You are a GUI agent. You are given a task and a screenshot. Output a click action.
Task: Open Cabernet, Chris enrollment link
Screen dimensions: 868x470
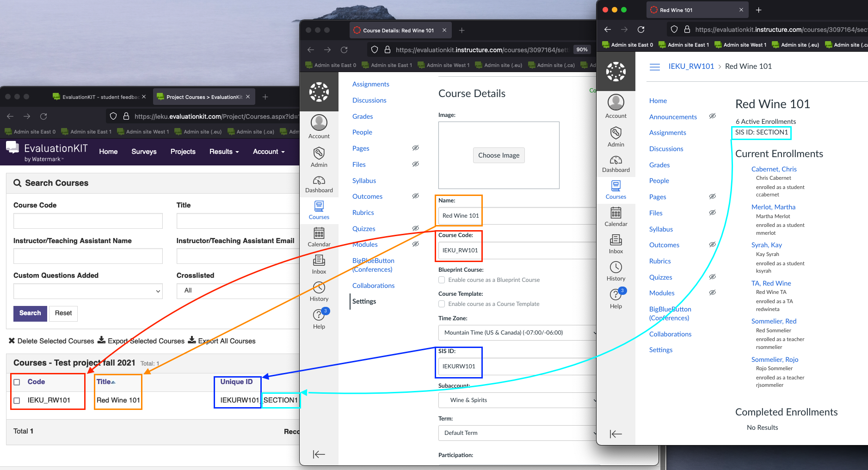coord(774,169)
